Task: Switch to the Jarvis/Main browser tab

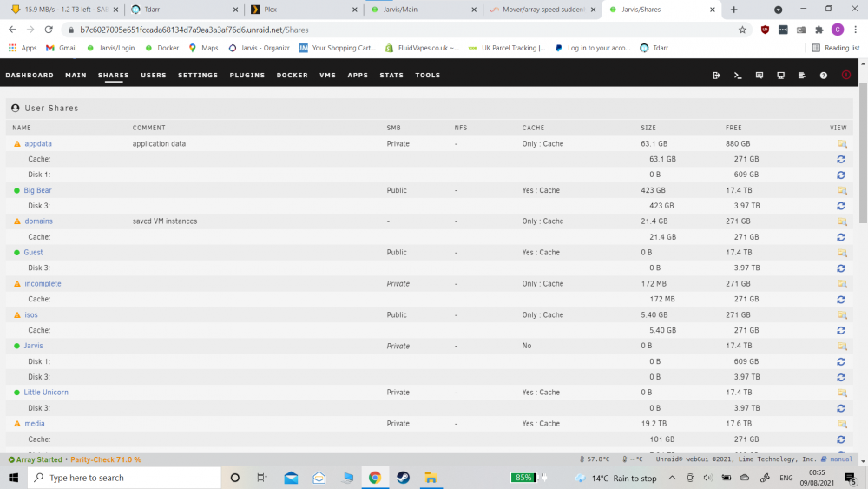Action: [x=422, y=10]
